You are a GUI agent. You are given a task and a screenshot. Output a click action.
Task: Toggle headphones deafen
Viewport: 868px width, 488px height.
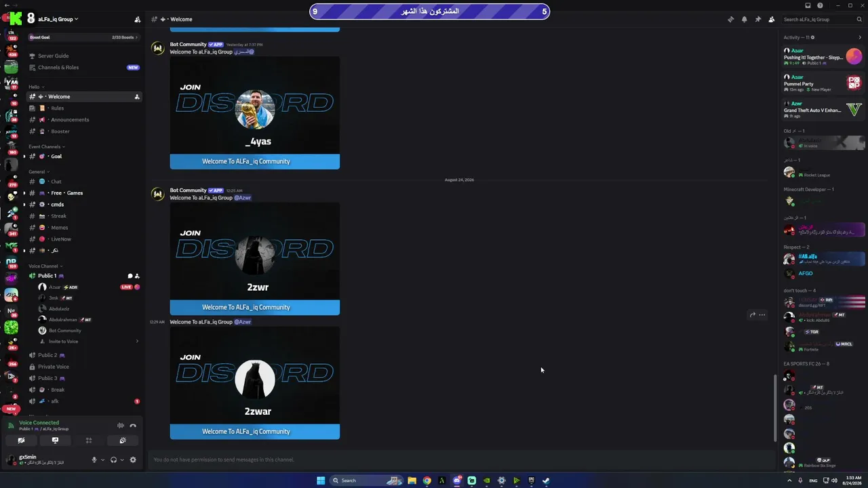point(113,460)
